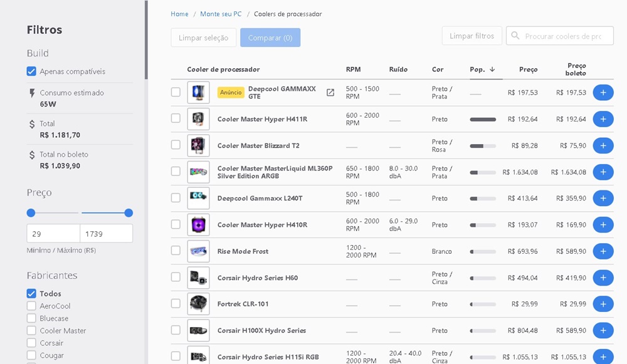Add Cooler Master Blizzard T2 with plus button
The height and width of the screenshot is (364, 627).
(603, 145)
